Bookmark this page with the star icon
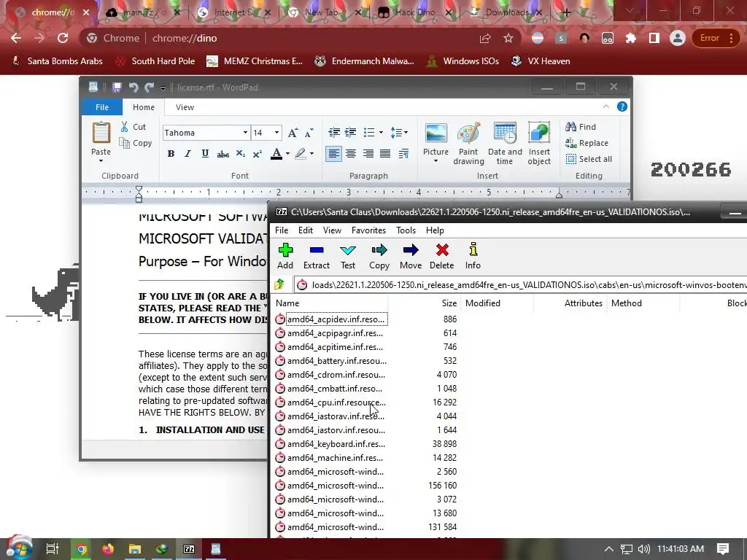747x560 pixels. (x=508, y=38)
